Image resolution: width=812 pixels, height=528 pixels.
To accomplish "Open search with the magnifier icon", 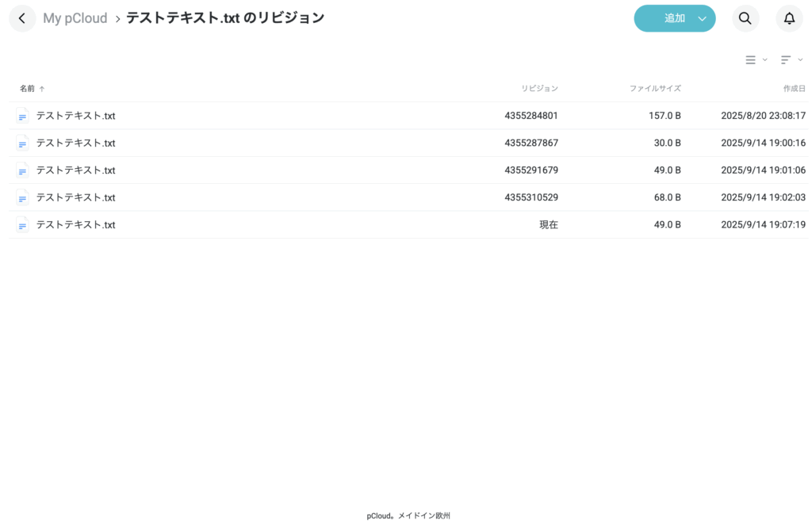I will (745, 18).
